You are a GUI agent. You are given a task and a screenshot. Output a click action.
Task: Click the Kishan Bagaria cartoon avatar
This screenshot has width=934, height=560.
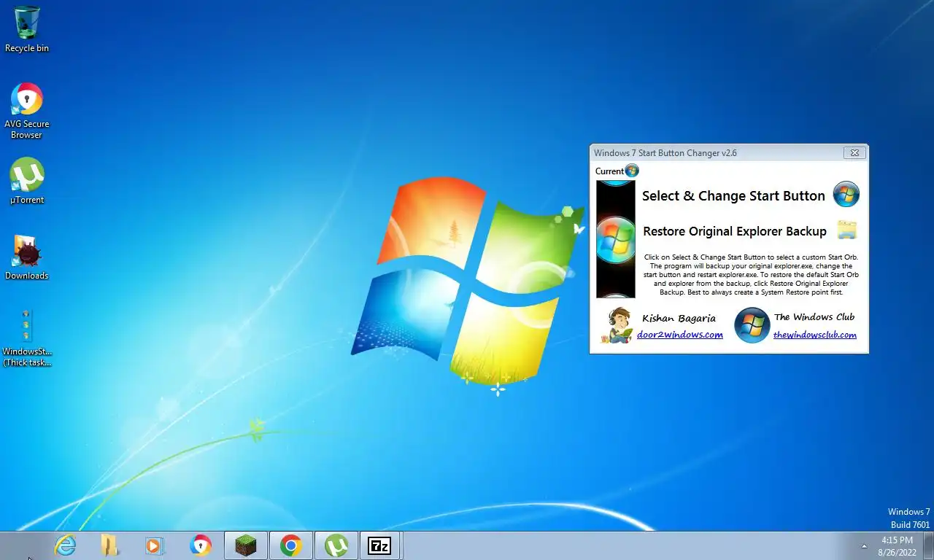click(x=618, y=325)
